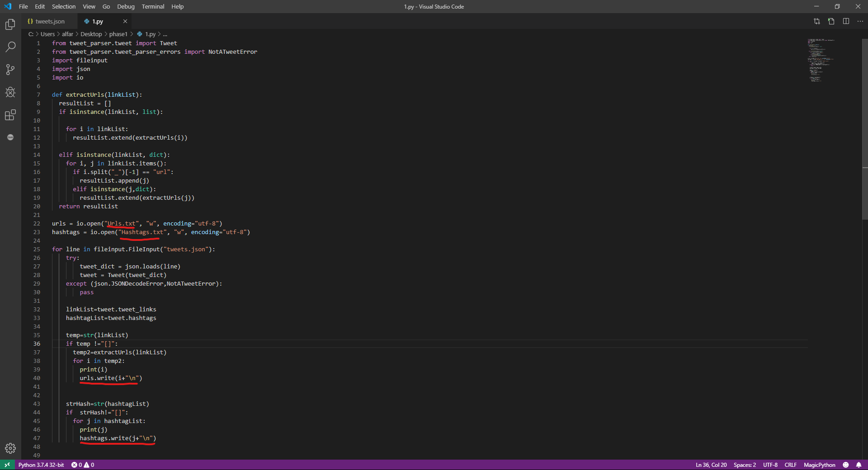This screenshot has height=470, width=868.
Task: Click line number 36 in gutter
Action: (37, 343)
